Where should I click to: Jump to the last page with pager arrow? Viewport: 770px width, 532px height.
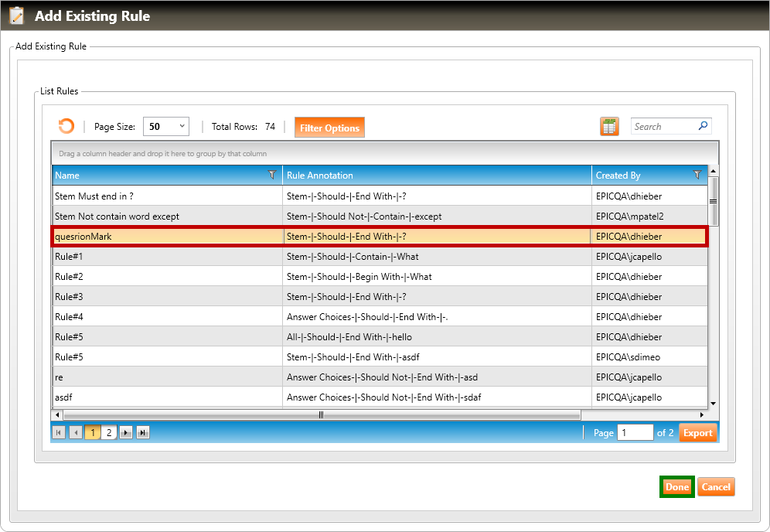click(x=142, y=433)
